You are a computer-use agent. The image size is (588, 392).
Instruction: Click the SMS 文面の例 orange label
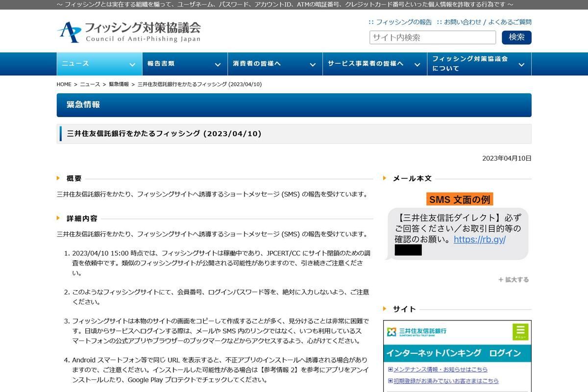[x=460, y=199]
